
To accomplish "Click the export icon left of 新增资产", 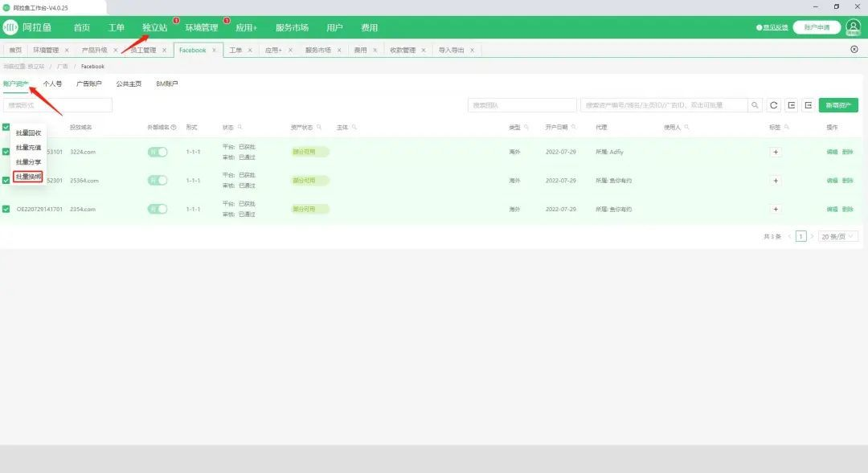I will pyautogui.click(x=809, y=105).
